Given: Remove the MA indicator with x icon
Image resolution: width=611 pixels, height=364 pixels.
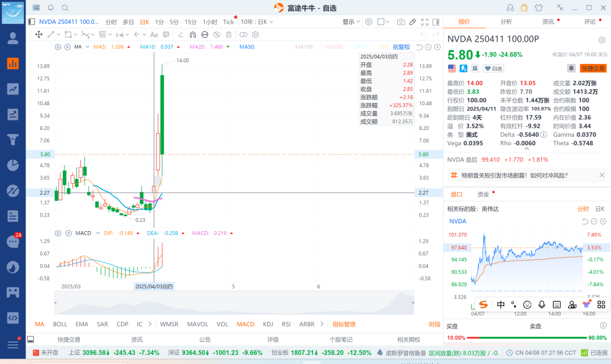Looking at the screenshot, I should (67, 47).
